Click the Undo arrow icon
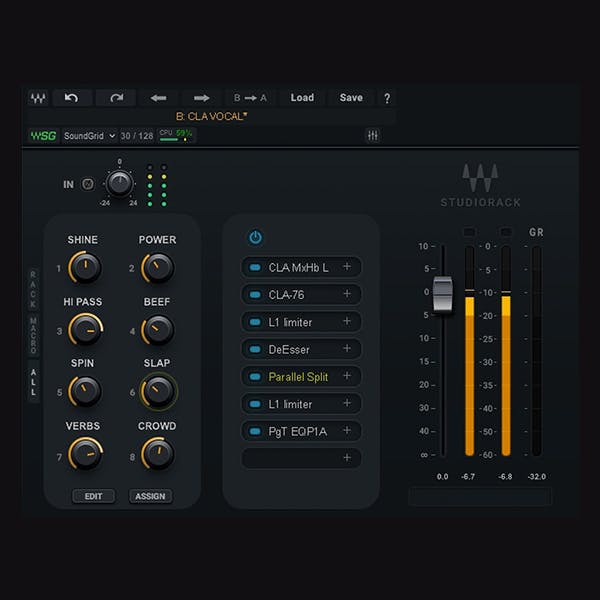The width and height of the screenshot is (600, 600). [x=71, y=98]
